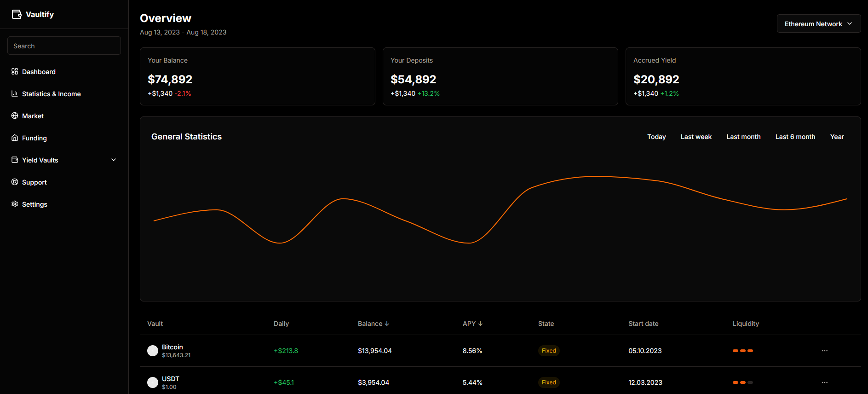
Task: Click the Market globe icon
Action: pyautogui.click(x=15, y=116)
